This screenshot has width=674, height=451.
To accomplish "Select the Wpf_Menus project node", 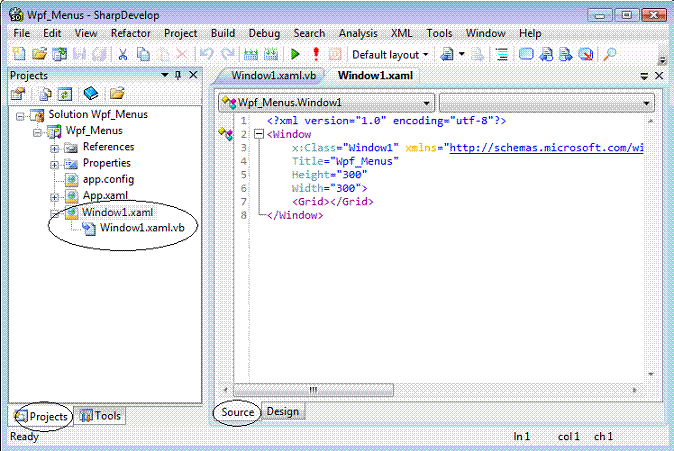I will tap(94, 130).
